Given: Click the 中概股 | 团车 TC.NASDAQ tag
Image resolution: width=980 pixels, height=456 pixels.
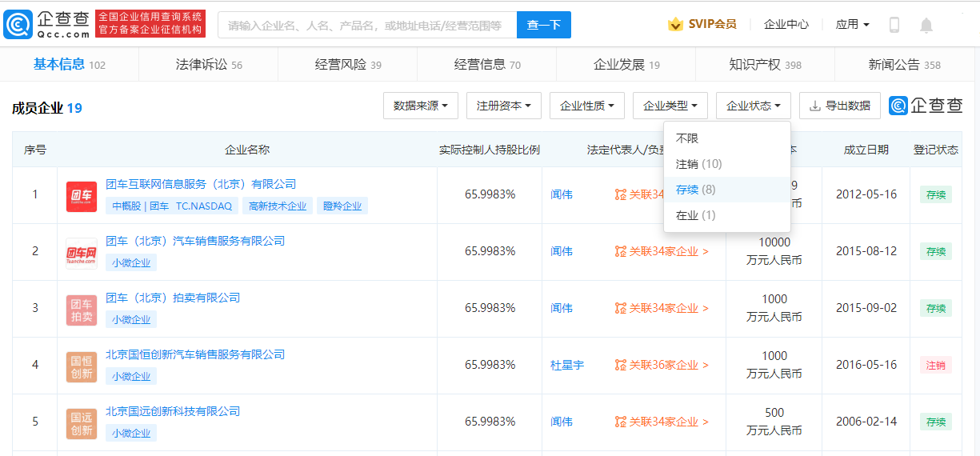Looking at the screenshot, I should click(172, 206).
